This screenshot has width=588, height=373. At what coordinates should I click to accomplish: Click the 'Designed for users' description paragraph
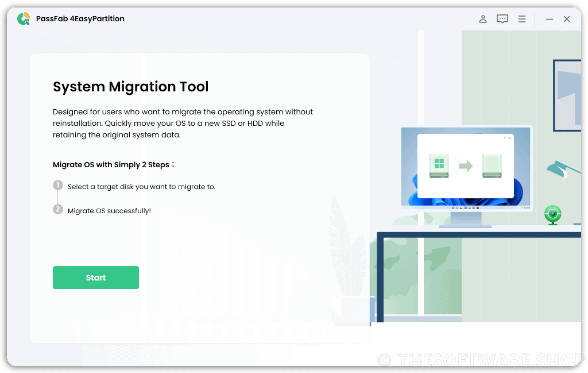click(183, 124)
